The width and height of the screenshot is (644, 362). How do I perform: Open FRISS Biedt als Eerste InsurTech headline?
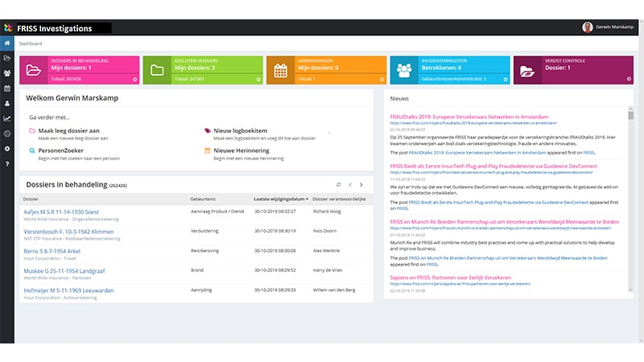tap(493, 166)
